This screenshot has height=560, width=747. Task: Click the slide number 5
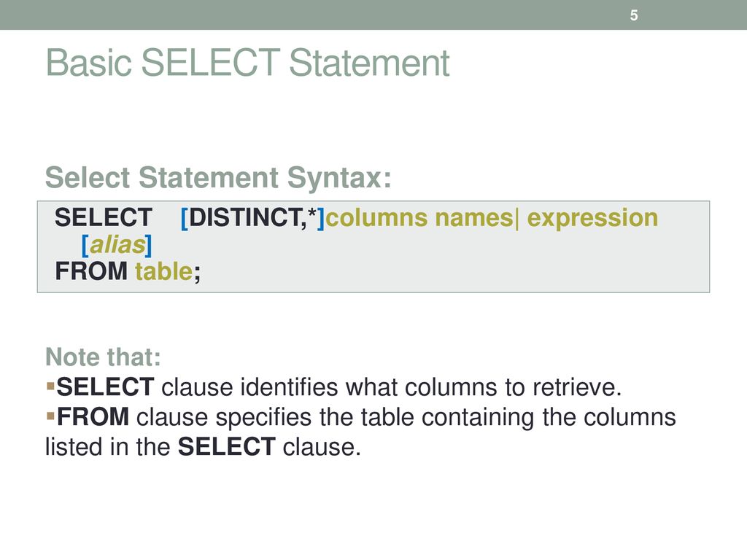pyautogui.click(x=634, y=15)
